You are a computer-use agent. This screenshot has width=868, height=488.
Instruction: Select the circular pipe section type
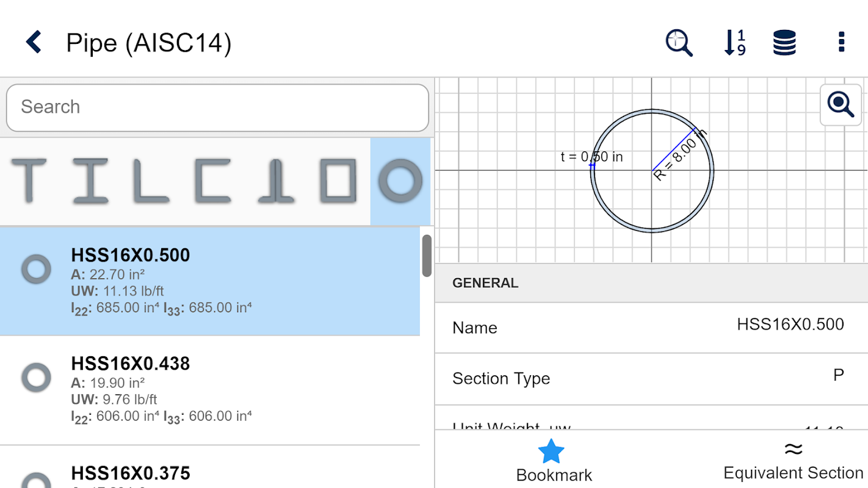[x=400, y=181]
